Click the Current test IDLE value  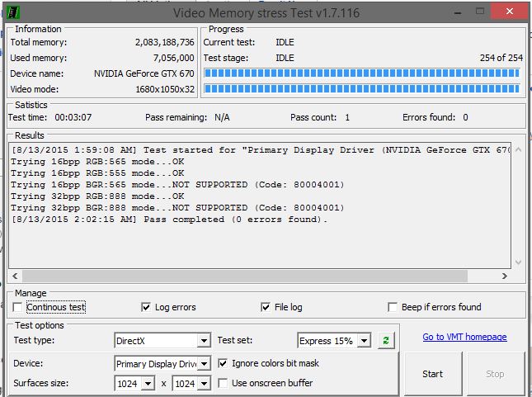(x=285, y=42)
